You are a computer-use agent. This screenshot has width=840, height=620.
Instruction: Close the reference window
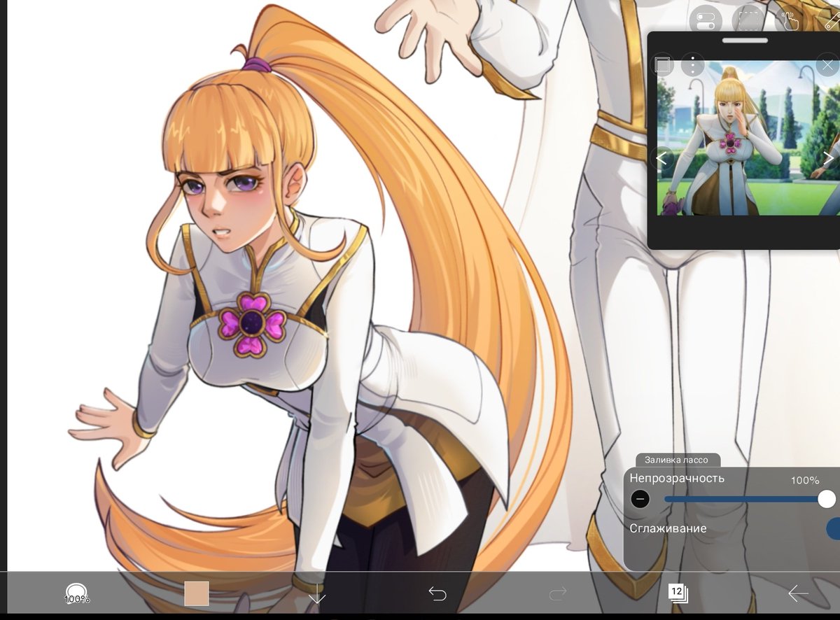[x=828, y=66]
